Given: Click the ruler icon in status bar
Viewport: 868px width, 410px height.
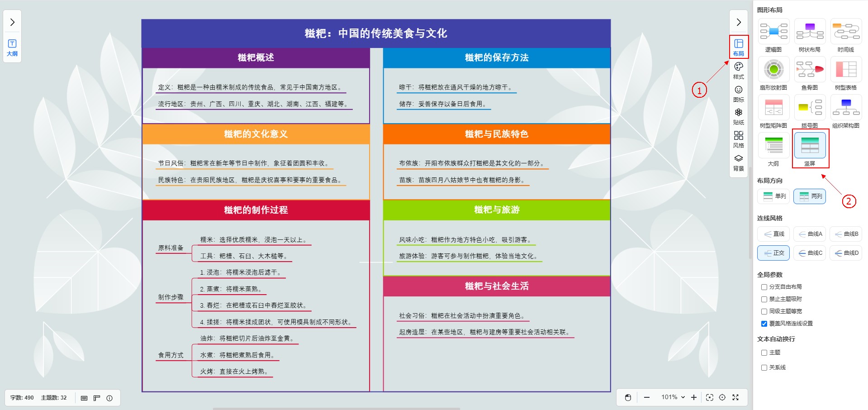Looking at the screenshot, I should tap(96, 398).
